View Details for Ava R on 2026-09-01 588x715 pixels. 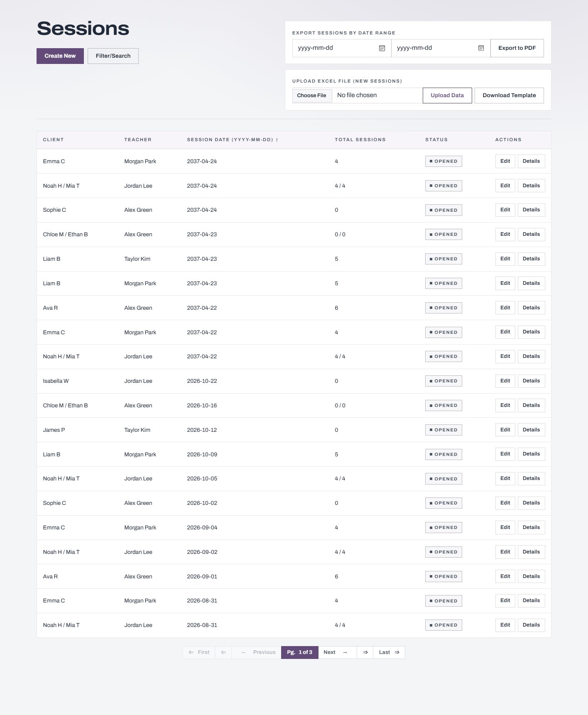[x=531, y=576]
